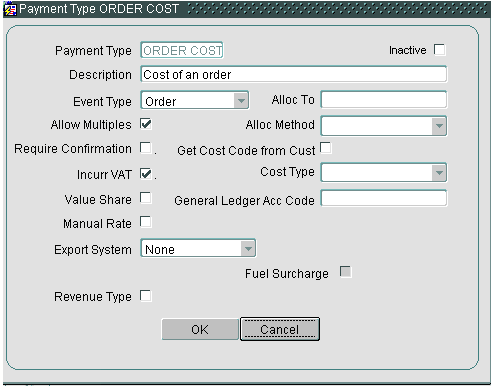
Task: Click the 'Export System' label text
Action: (x=93, y=250)
